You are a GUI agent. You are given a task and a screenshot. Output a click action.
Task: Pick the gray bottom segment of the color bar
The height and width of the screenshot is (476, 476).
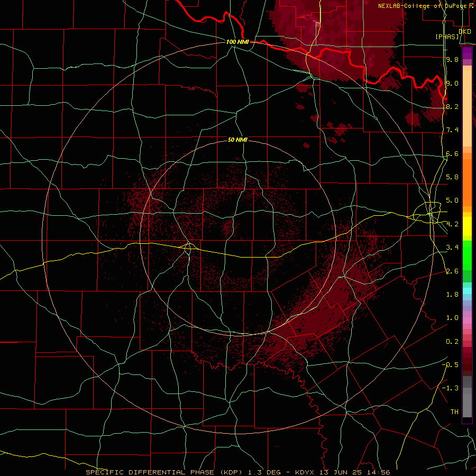point(467,402)
